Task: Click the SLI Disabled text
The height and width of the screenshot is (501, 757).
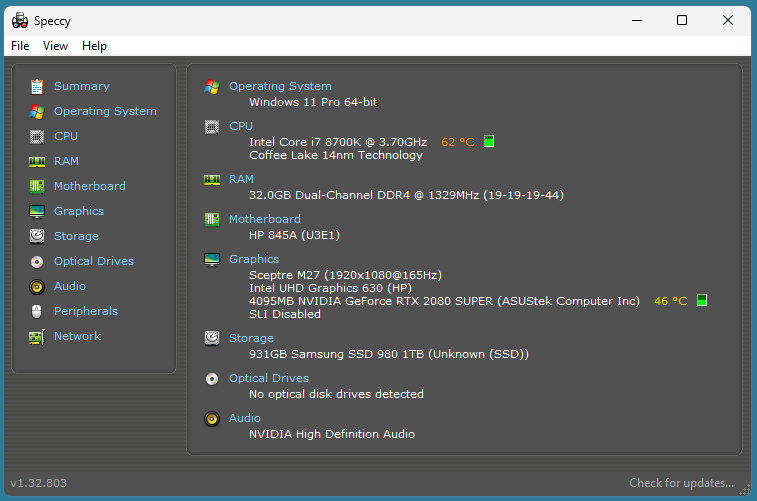Action: pyautogui.click(x=285, y=315)
